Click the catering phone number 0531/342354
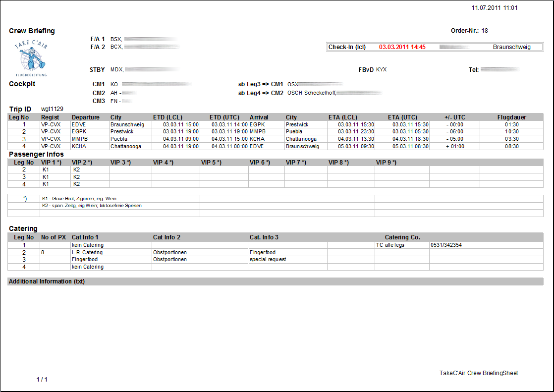The image size is (554, 392). 446,245
